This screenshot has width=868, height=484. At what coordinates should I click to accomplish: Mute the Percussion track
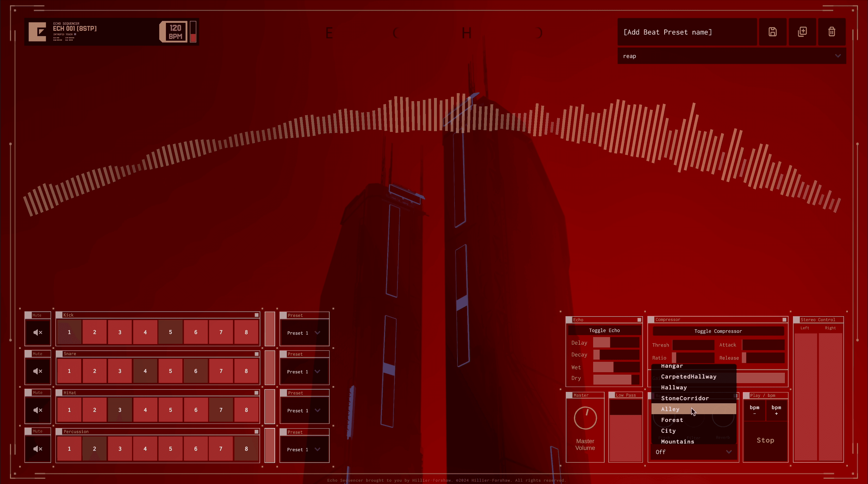[x=38, y=449]
